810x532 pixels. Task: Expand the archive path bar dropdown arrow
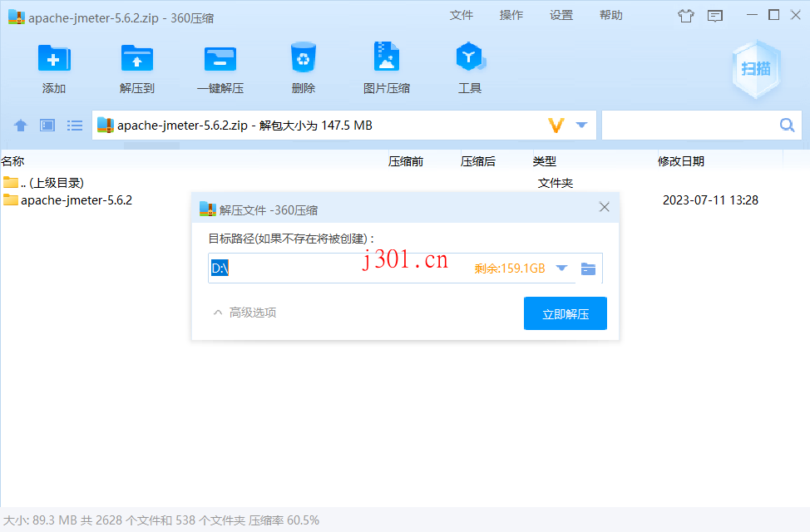(581, 125)
